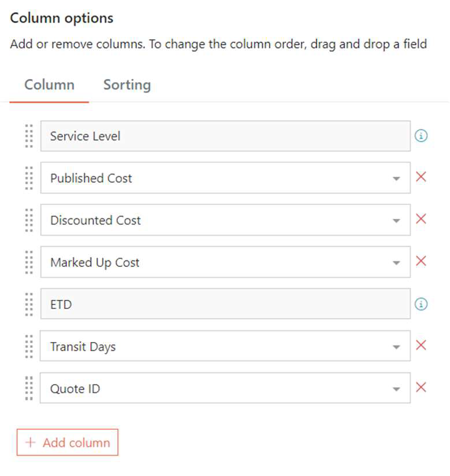Remove the Marked Up Cost column
Viewport: 450px width, 476px height.
421,261
